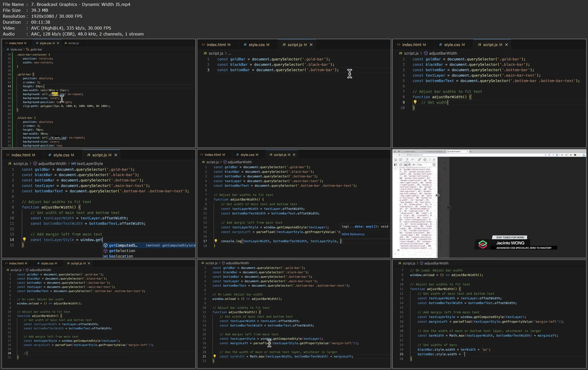Click the console Filter input field
This screenshot has width=588, height=370.
tap(424, 165)
